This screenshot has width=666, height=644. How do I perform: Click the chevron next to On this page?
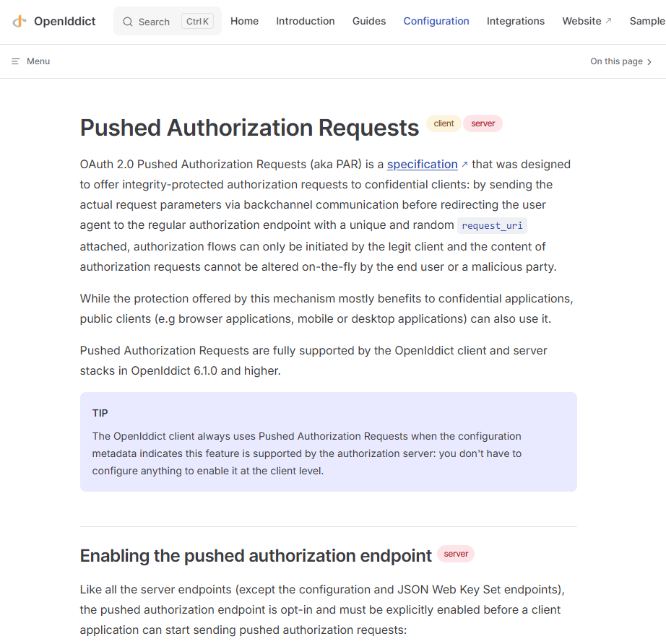click(649, 62)
